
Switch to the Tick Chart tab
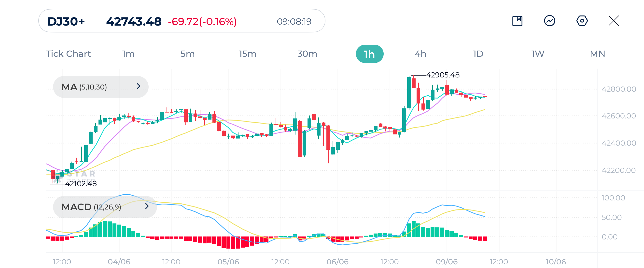click(x=68, y=53)
